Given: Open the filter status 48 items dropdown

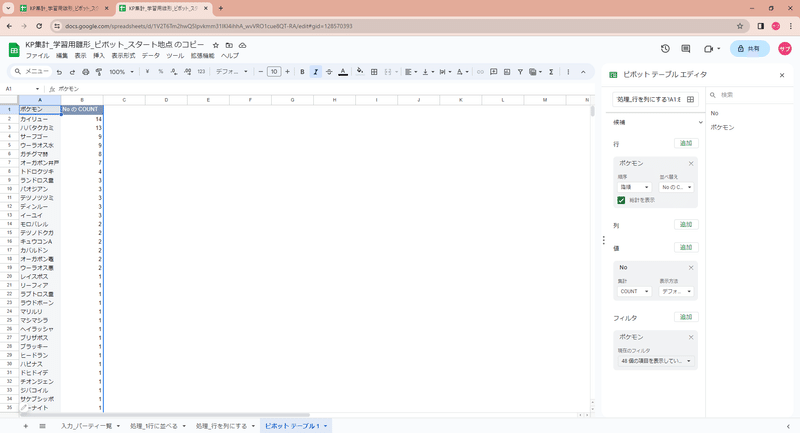Looking at the screenshot, I should pos(656,361).
